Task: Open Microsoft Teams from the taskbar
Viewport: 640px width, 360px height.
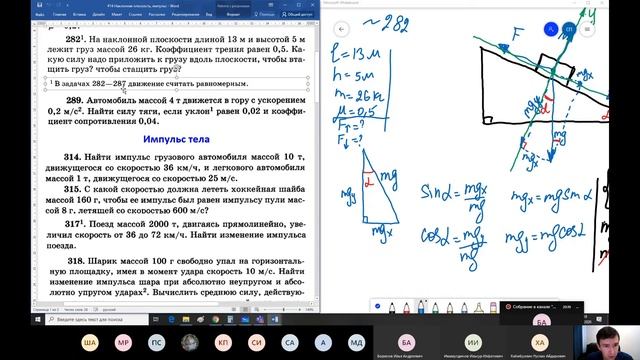Action: pos(260,319)
